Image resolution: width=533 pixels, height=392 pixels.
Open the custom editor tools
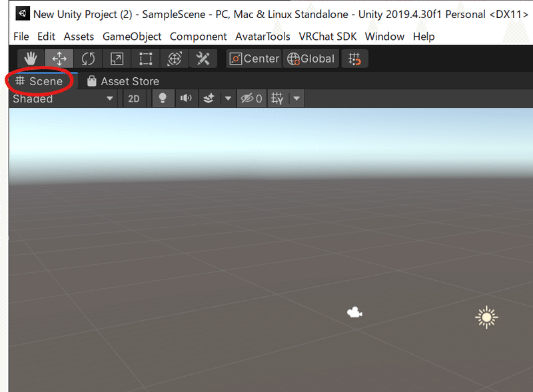(x=203, y=59)
